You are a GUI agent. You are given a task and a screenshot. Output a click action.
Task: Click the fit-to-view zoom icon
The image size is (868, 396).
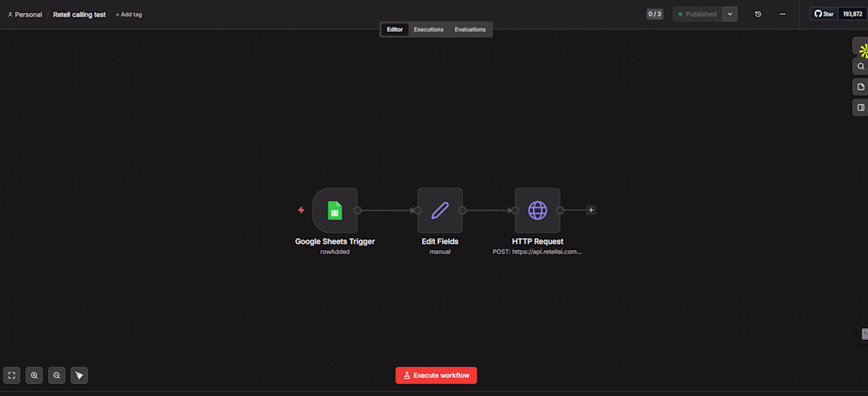coord(12,375)
